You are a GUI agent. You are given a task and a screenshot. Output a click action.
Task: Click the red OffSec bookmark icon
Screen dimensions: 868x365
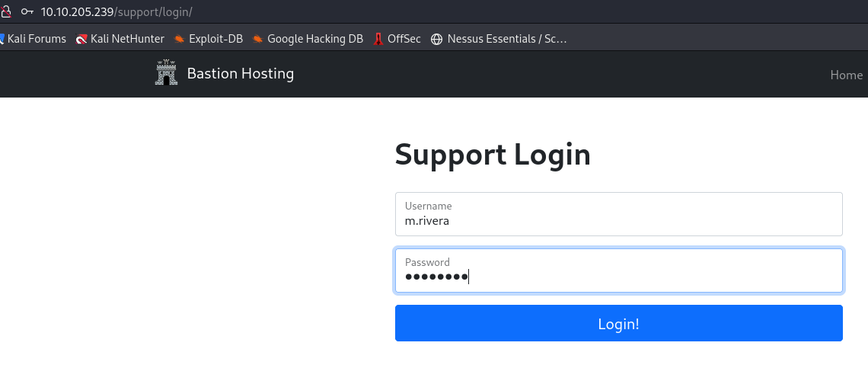(x=378, y=39)
